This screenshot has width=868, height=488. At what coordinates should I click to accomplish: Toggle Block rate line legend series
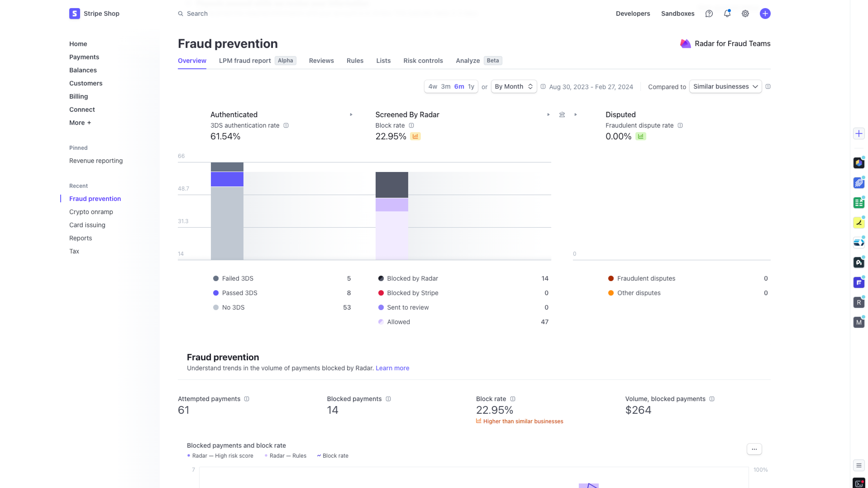click(x=333, y=456)
